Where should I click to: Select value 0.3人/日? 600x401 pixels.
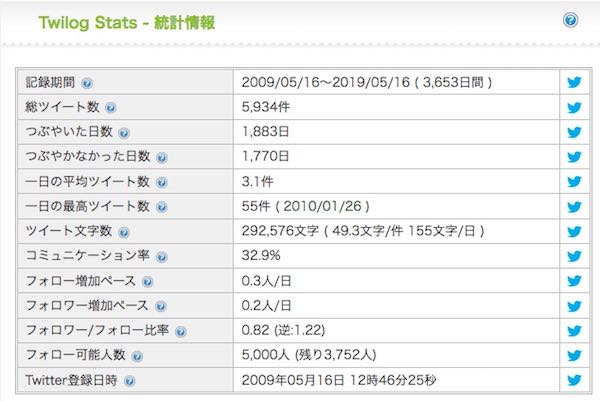266,281
